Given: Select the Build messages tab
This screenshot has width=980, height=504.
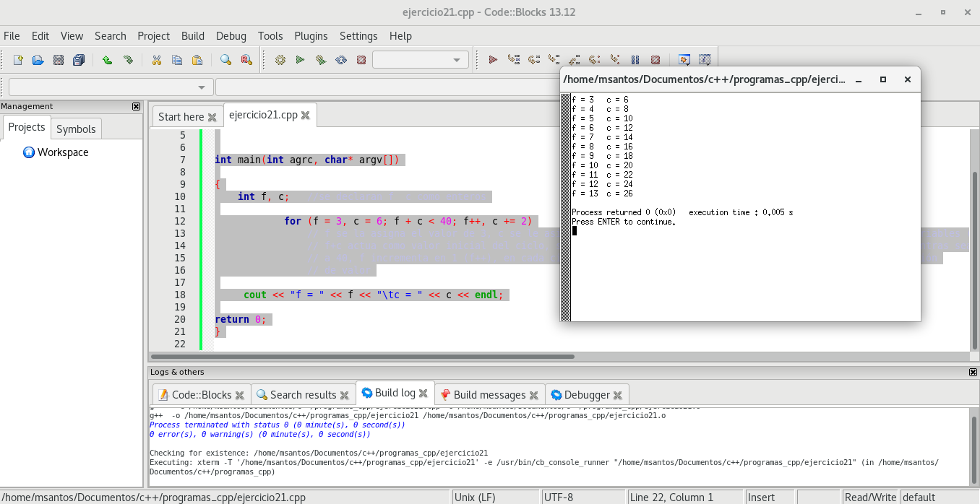Looking at the screenshot, I should coord(489,395).
